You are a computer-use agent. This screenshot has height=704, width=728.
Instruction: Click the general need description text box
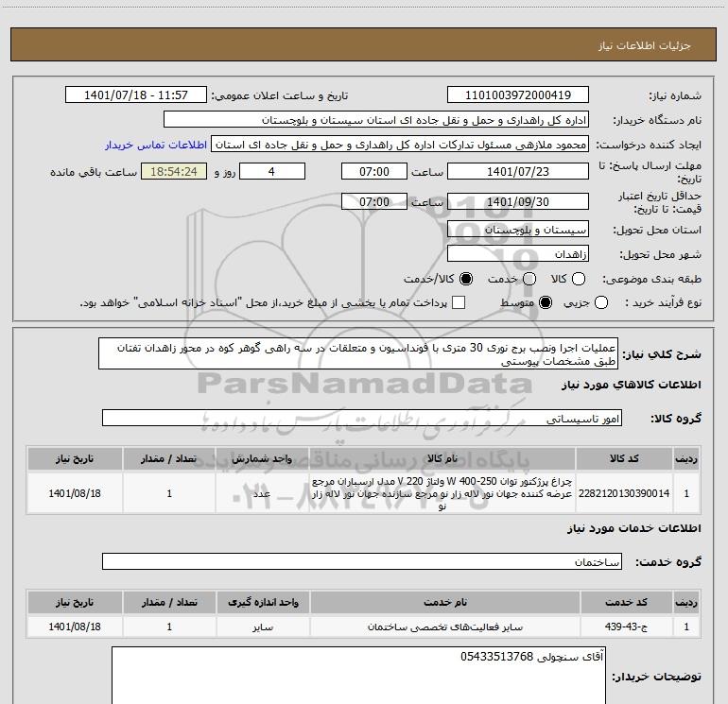(358, 354)
